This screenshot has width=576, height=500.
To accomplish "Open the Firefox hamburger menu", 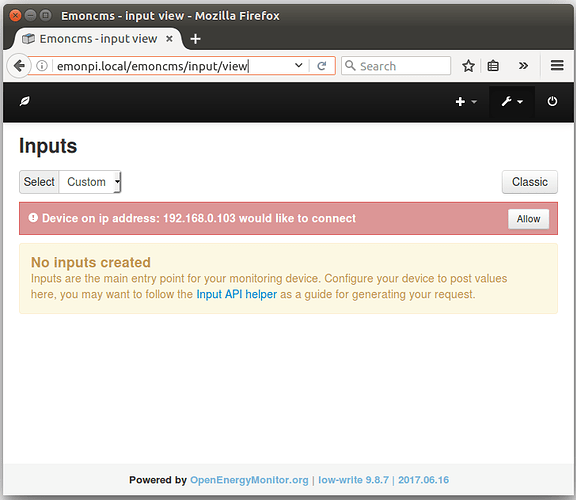I will click(x=557, y=65).
